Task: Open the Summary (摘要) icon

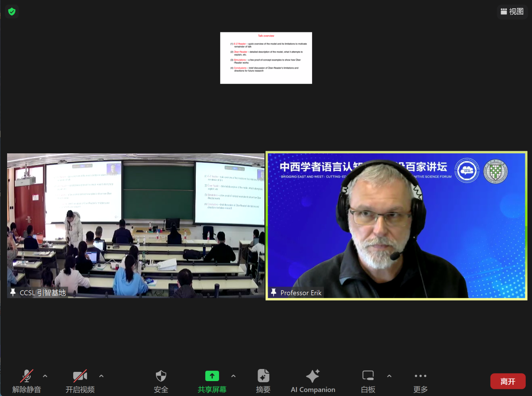Action: [x=263, y=376]
